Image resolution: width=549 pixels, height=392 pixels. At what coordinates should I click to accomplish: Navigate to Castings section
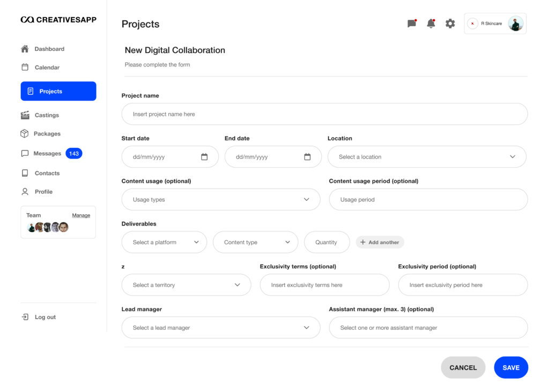click(47, 115)
